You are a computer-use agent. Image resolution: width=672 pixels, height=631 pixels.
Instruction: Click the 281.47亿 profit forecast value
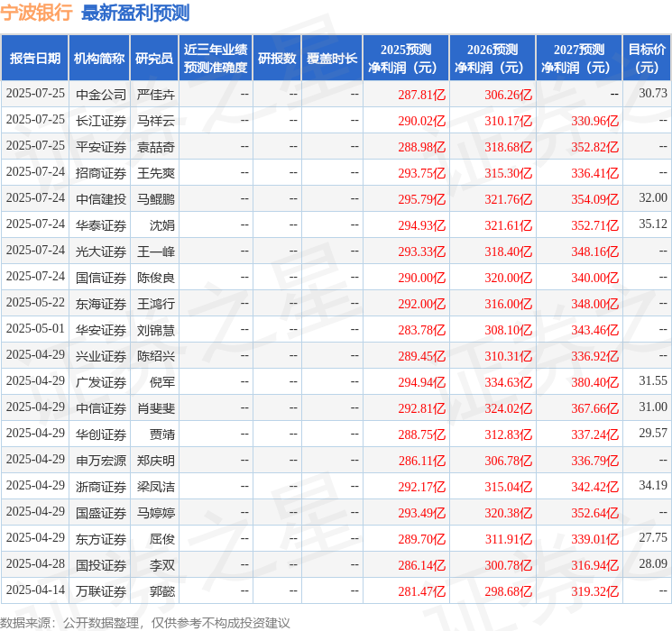tap(422, 591)
